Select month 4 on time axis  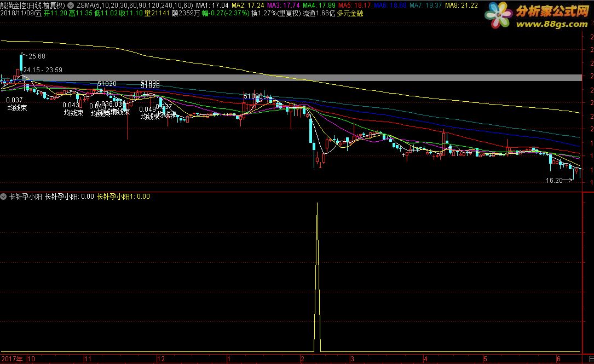[x=425, y=359]
